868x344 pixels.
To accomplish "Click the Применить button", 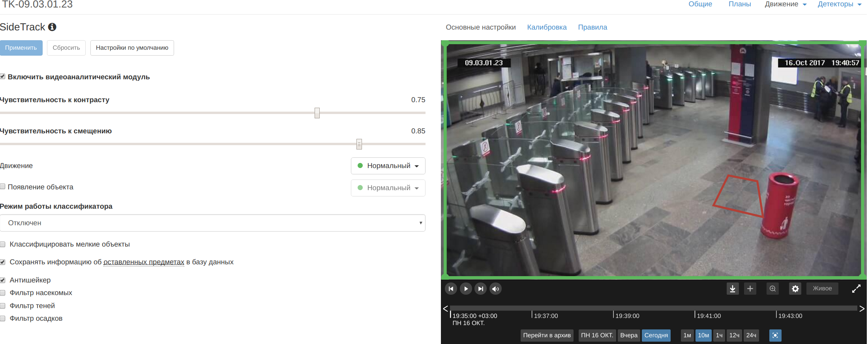I will [x=21, y=48].
